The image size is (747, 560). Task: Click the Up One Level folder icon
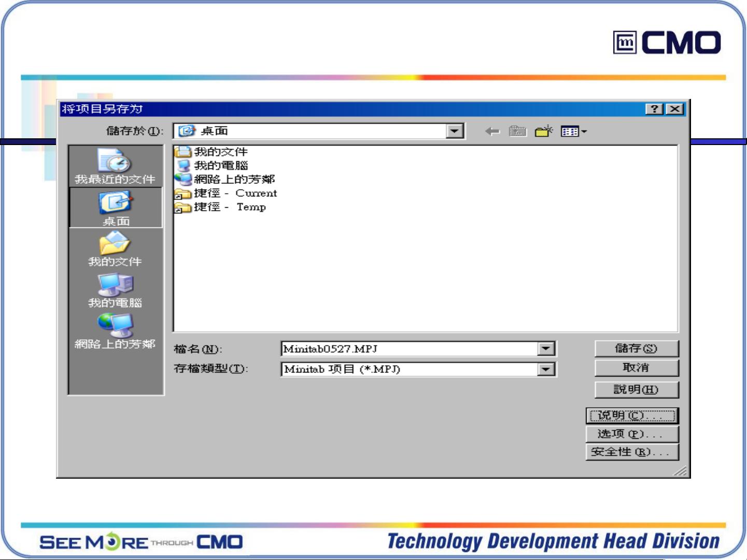tap(517, 132)
